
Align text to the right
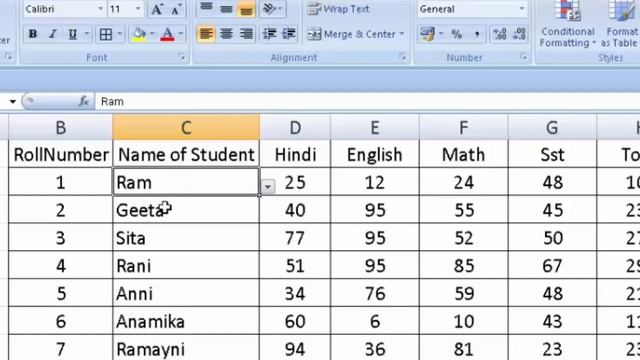pos(246,34)
